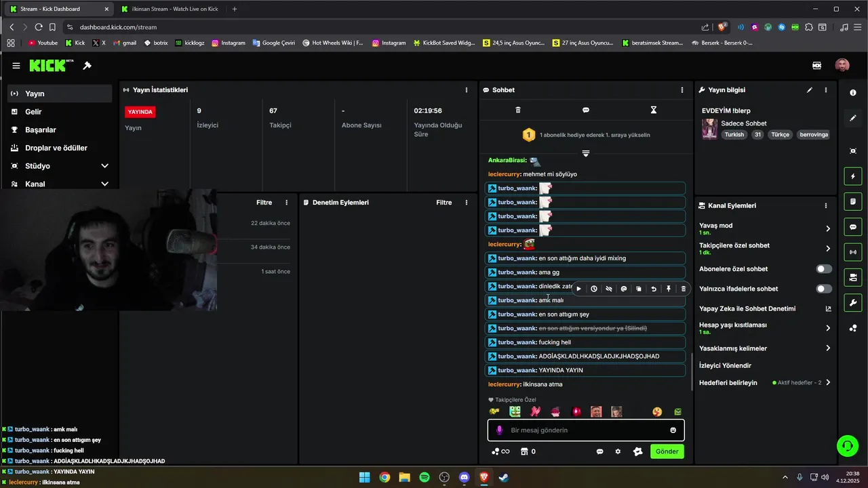This screenshot has width=868, height=488.
Task: Open Spotify from the Windows taskbar
Action: [x=425, y=477]
